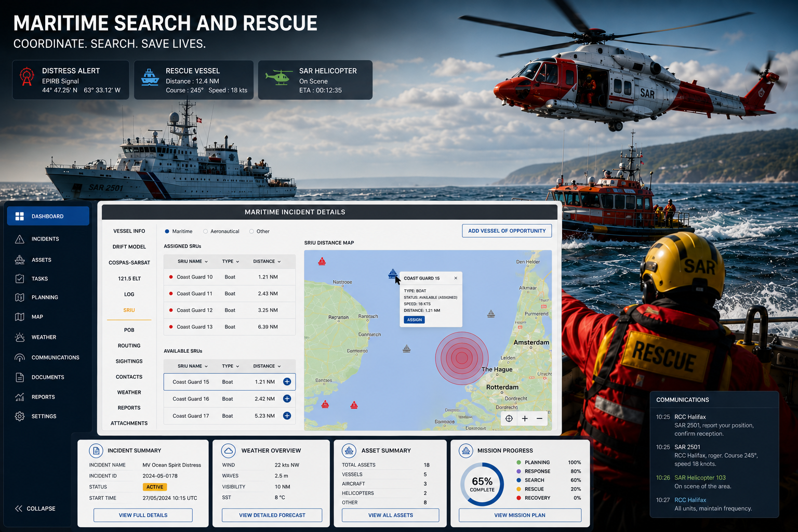Open available SRUs Distance column dropdown
Viewport: 798px width, 532px height.
click(x=267, y=366)
